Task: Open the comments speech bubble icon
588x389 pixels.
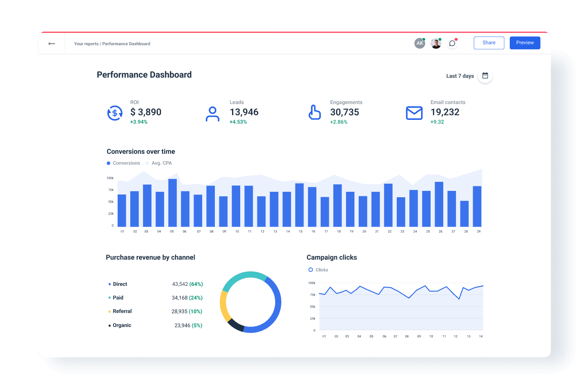Action: coord(452,43)
